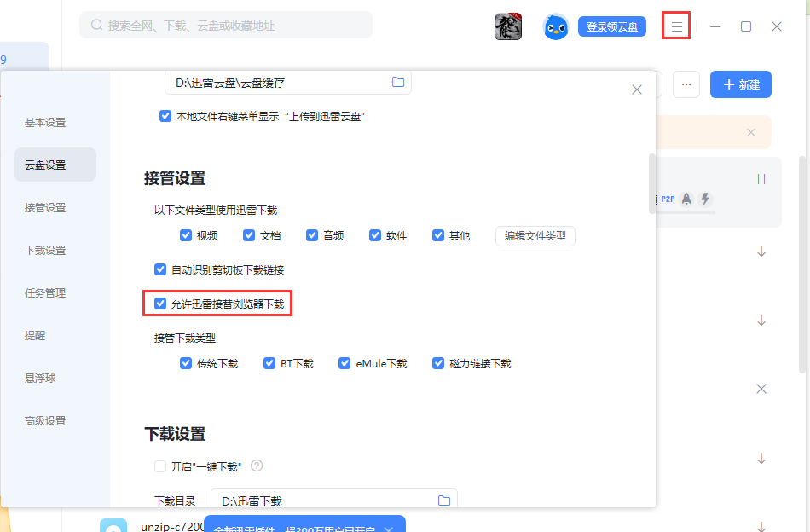Click the P2P acceleration badge

coord(668,199)
